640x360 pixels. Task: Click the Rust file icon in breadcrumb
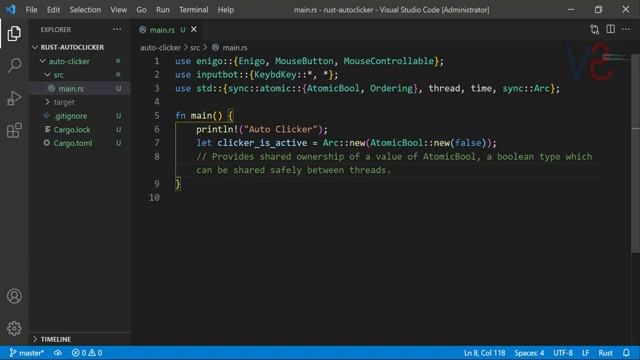(216, 47)
